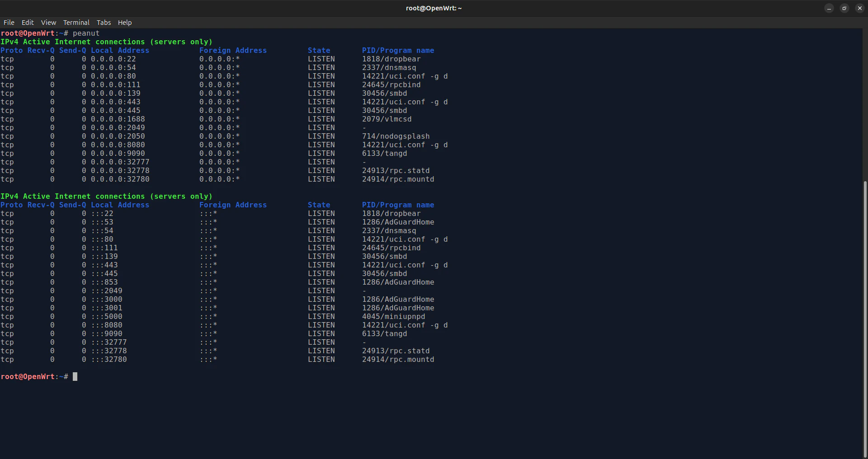Image resolution: width=868 pixels, height=459 pixels.
Task: Close the terminal window
Action: [860, 8]
